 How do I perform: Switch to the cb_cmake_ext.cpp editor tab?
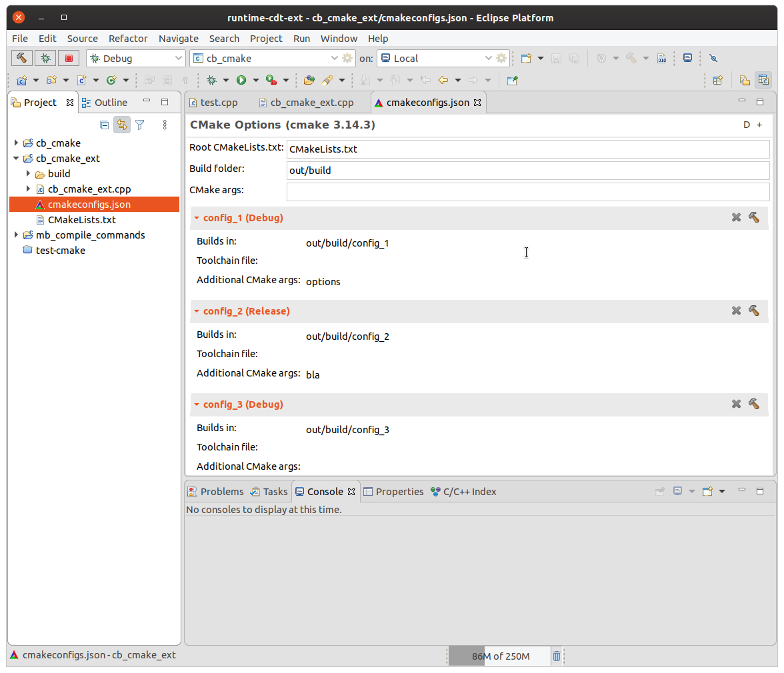coord(311,103)
